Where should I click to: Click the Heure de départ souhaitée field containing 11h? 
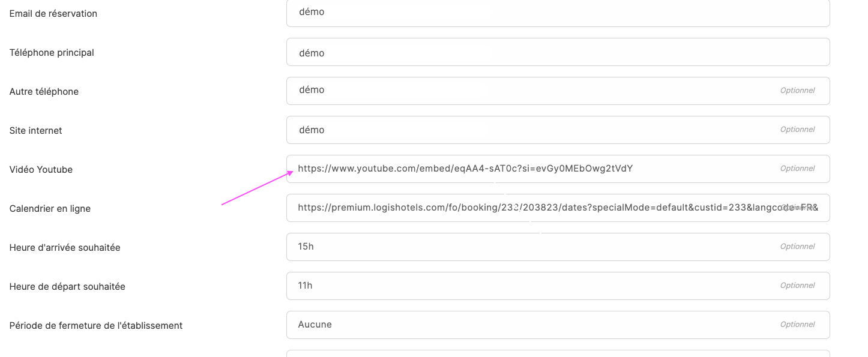tap(558, 286)
